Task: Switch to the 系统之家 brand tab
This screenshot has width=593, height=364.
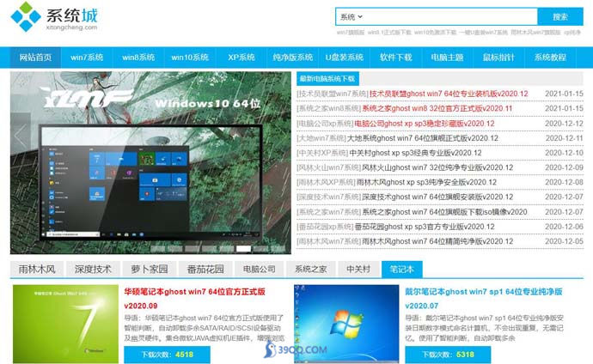Action: (x=311, y=270)
